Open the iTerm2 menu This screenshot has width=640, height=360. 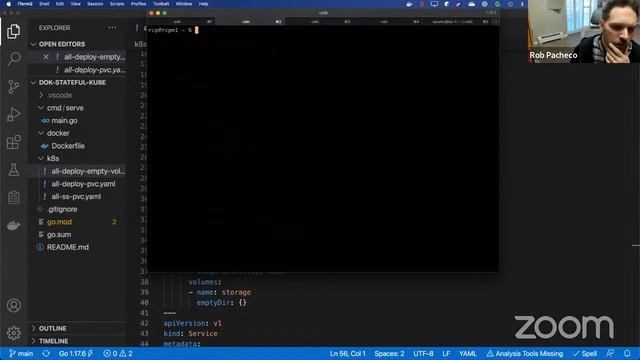click(25, 4)
